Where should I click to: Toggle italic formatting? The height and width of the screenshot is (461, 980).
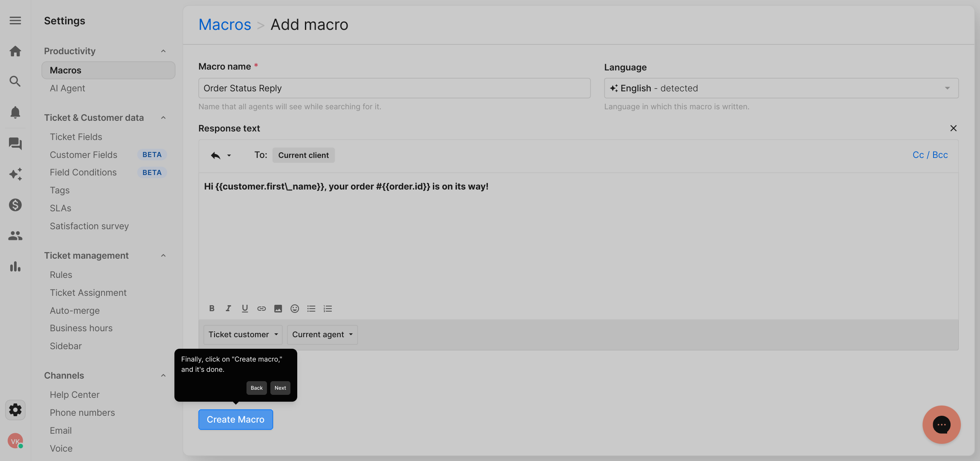coord(229,309)
